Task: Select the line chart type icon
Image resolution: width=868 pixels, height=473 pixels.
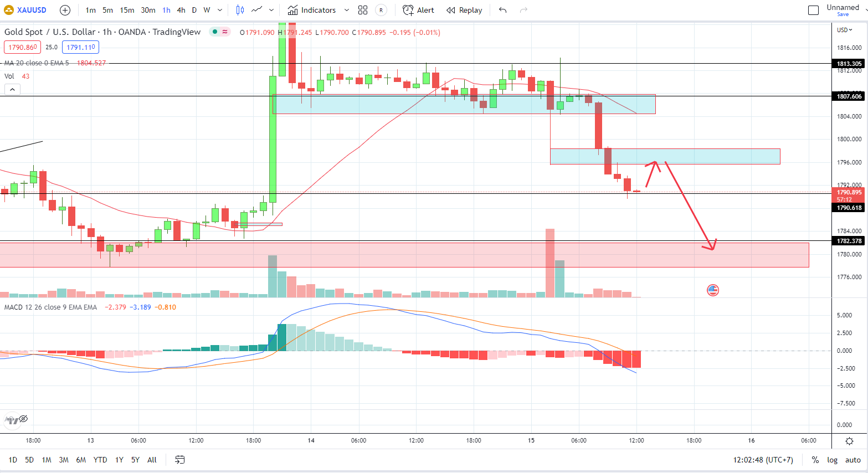Action: (x=256, y=10)
